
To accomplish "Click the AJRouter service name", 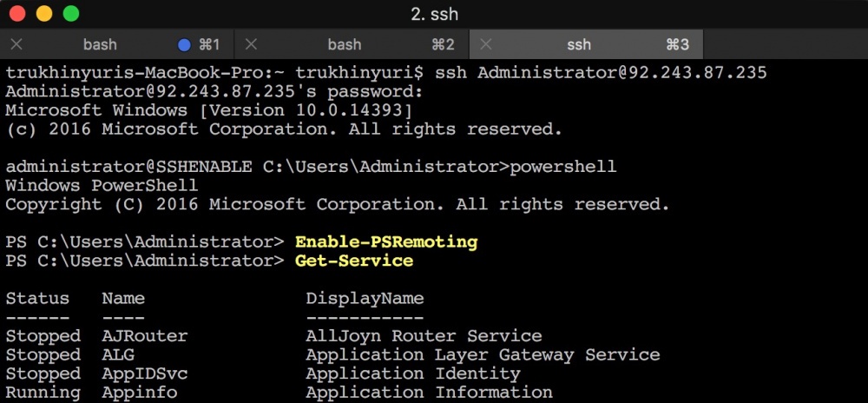I will point(144,336).
